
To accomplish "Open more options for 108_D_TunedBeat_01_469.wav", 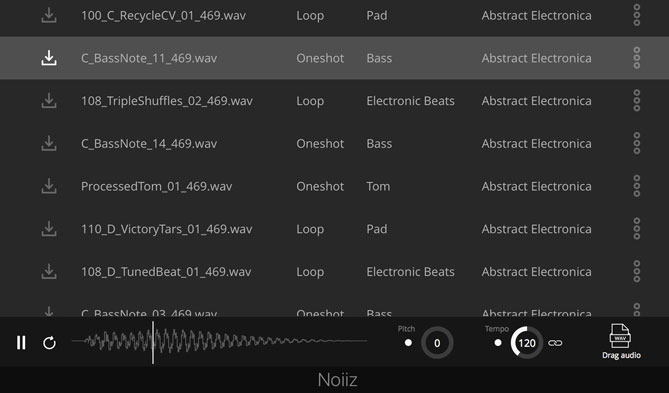I will 637,271.
